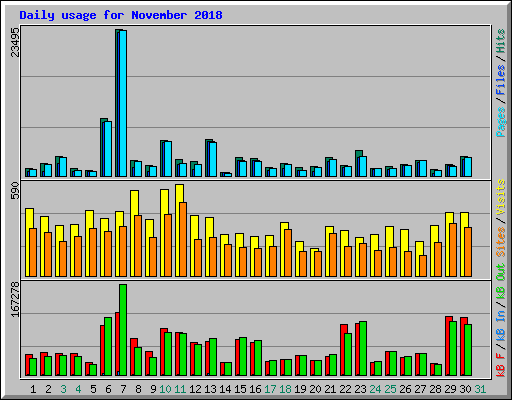Viewport: 512px width, 400px height.
Task: Click the green 'Hits' legend label
Action: pyautogui.click(x=501, y=41)
